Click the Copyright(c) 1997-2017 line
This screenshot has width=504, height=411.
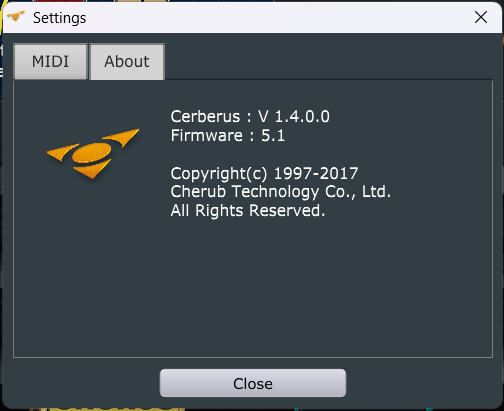tap(264, 174)
